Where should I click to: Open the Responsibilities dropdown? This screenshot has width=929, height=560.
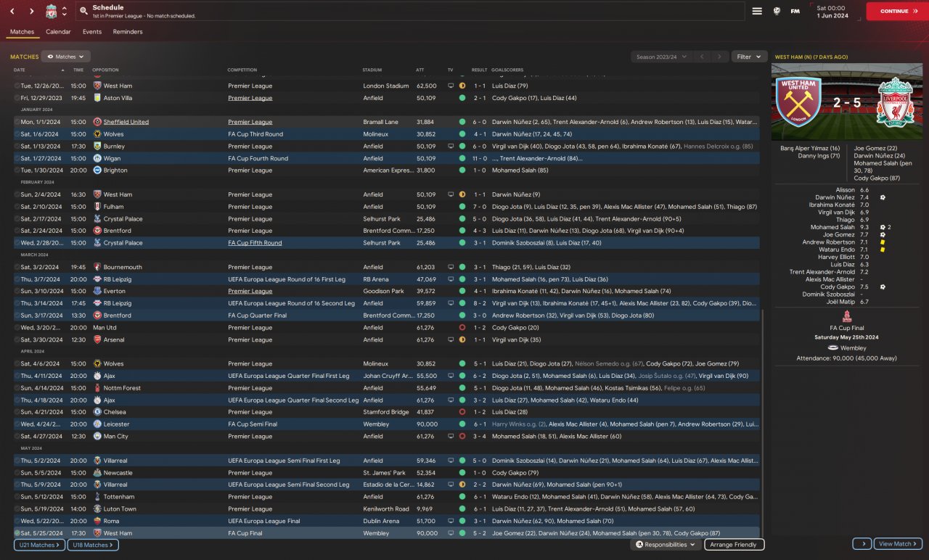(666, 545)
